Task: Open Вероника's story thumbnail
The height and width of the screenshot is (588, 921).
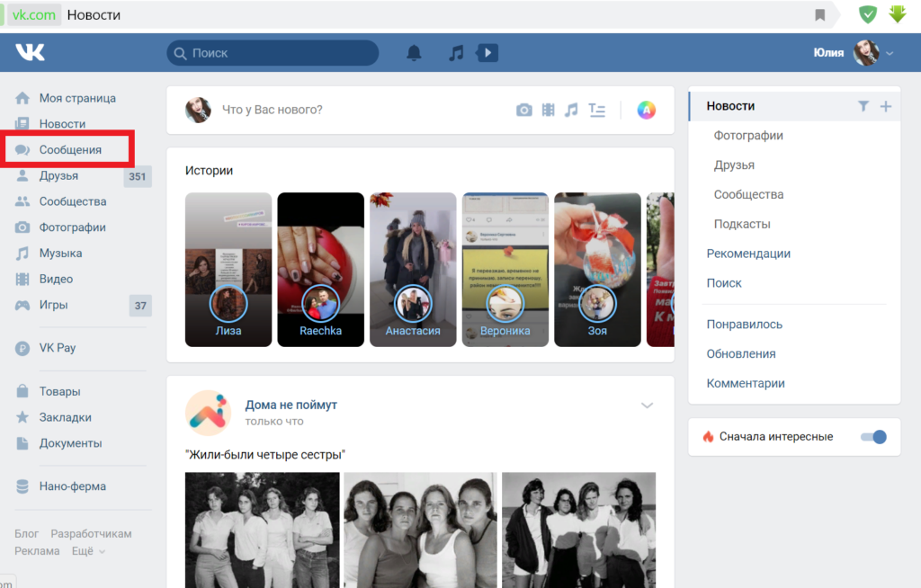Action: pyautogui.click(x=505, y=269)
